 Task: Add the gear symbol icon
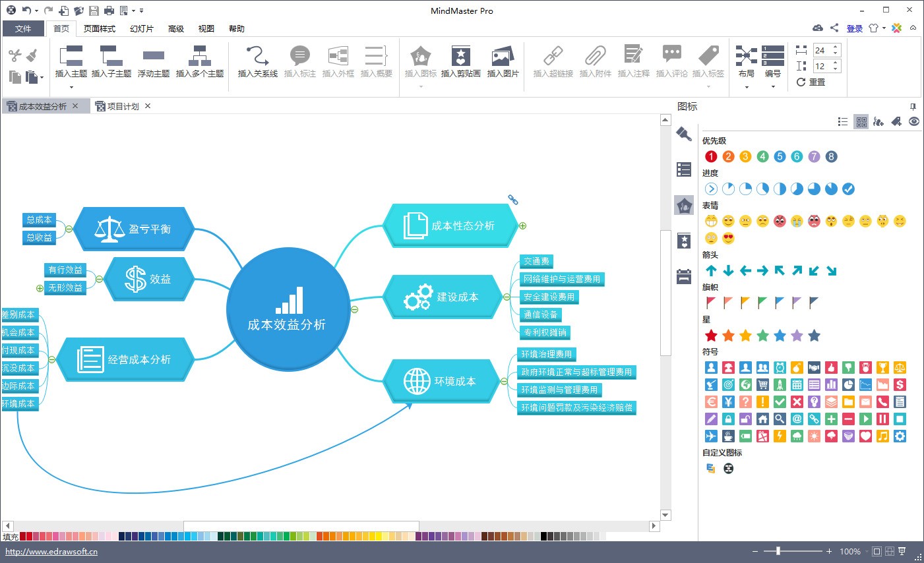click(900, 436)
